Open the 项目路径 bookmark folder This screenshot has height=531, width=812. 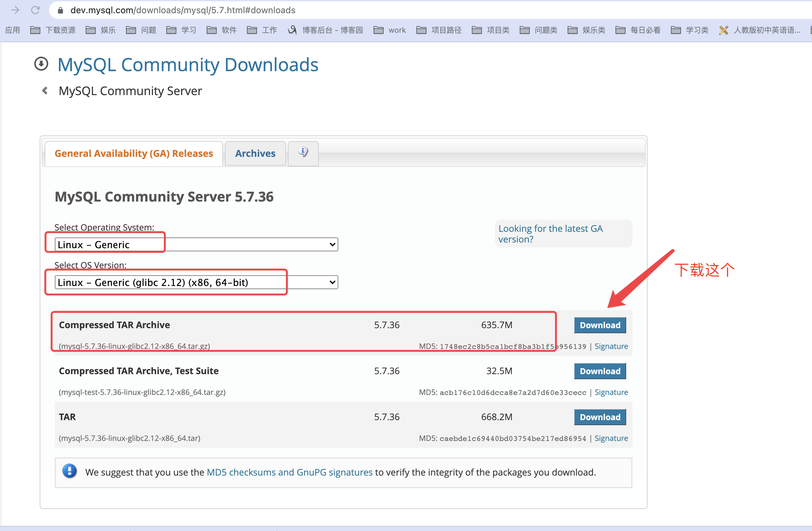439,30
